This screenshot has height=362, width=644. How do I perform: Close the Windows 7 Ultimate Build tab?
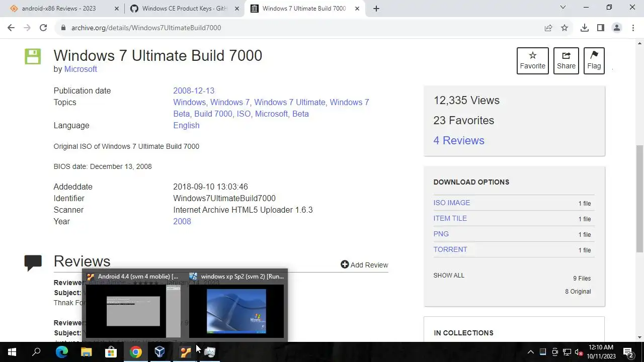357,9
